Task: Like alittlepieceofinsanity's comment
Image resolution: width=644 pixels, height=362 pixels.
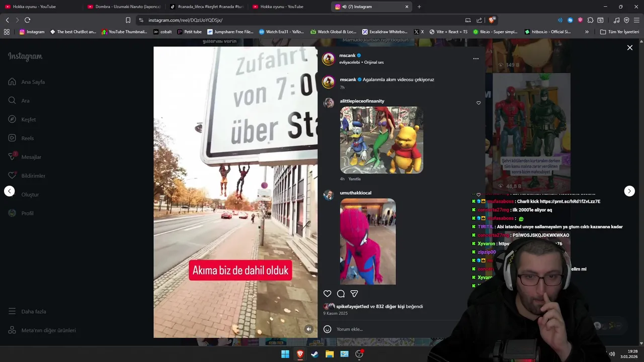Action: [478, 103]
